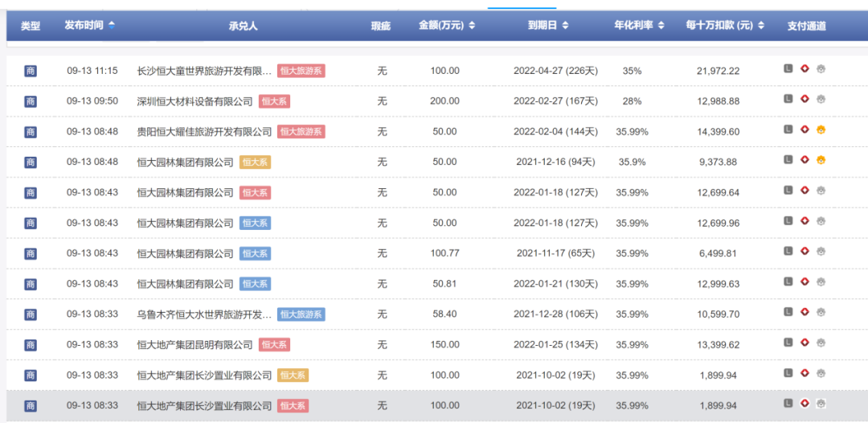Sort by 年化利率 using its arrow

tap(661, 26)
